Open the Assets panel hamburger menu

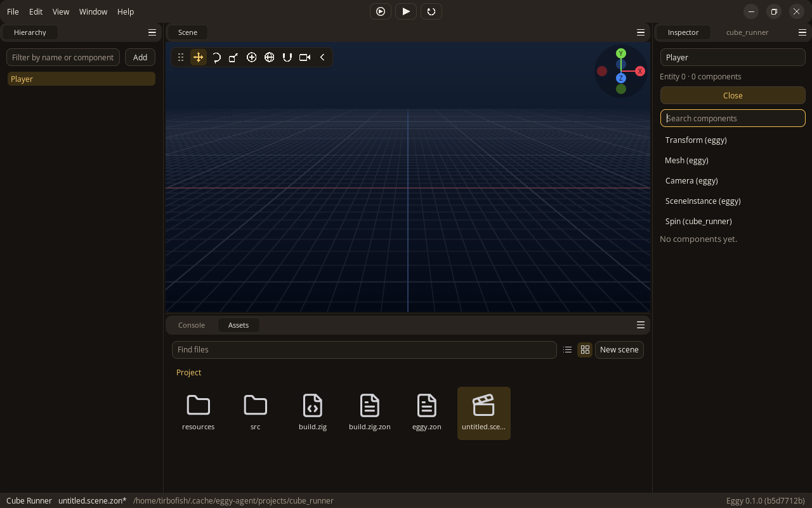(641, 325)
